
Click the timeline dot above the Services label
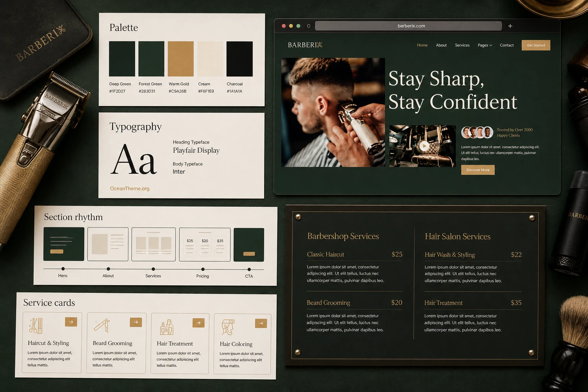(x=153, y=269)
